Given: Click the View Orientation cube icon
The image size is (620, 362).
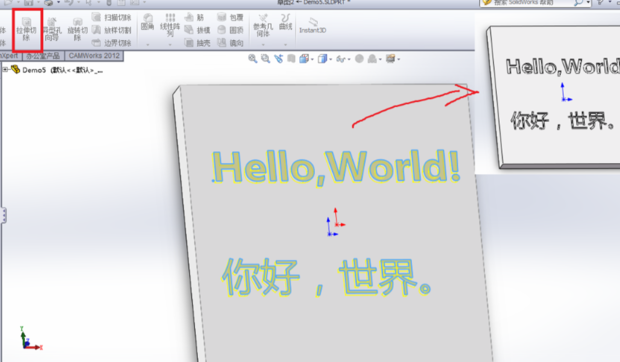Looking at the screenshot, I should pos(304,59).
